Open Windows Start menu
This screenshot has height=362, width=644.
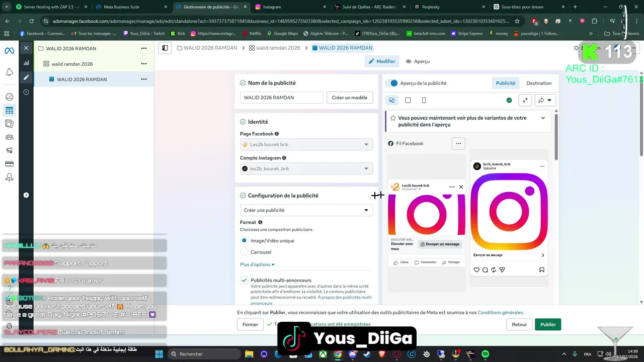(159, 354)
